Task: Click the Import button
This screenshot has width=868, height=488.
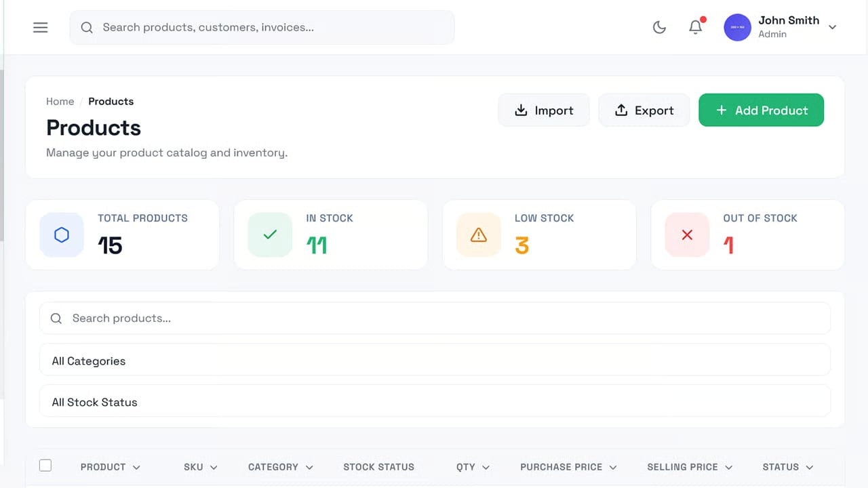Action: (x=544, y=110)
